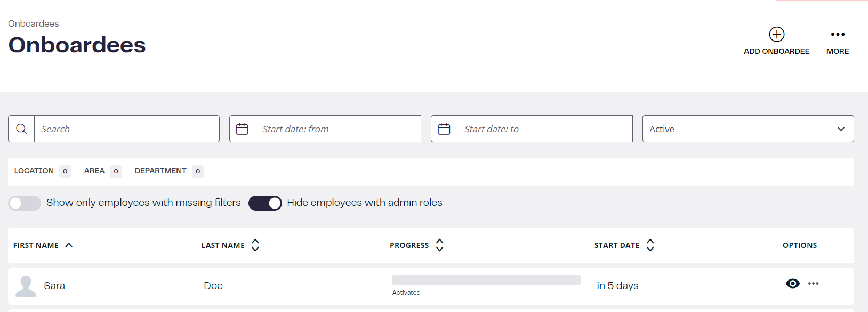Open row options dots for Sara
868x312 pixels.
pos(813,284)
